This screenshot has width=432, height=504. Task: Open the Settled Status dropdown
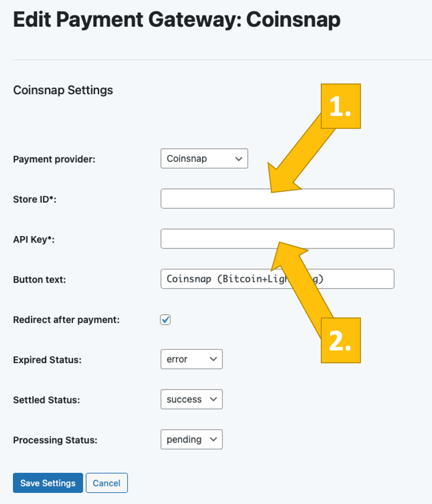pyautogui.click(x=191, y=399)
